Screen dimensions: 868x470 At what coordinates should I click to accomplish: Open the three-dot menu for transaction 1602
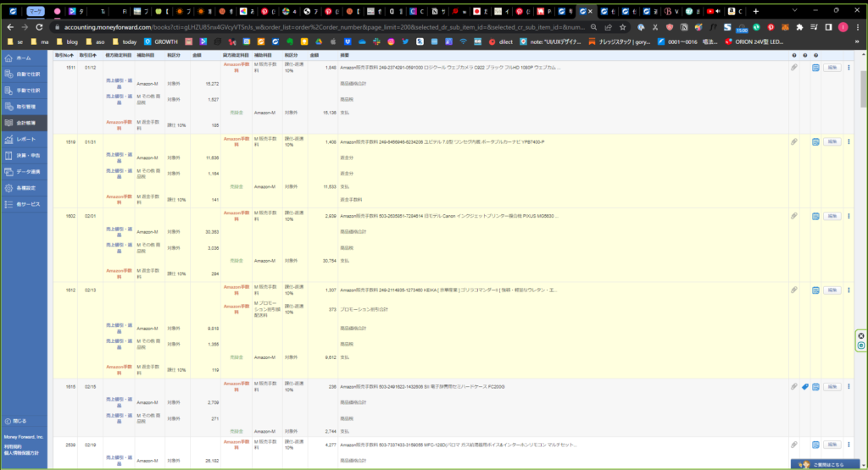849,216
